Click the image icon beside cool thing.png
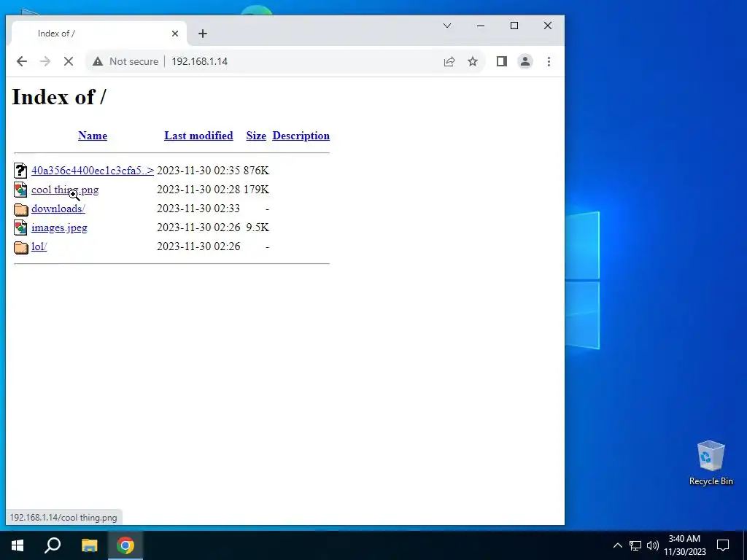The height and width of the screenshot is (560, 747). (20, 189)
